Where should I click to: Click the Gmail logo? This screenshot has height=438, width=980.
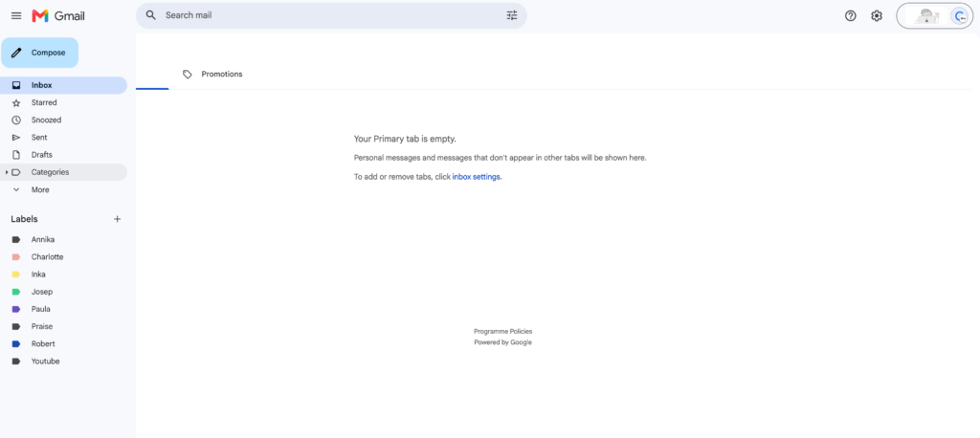coord(58,15)
